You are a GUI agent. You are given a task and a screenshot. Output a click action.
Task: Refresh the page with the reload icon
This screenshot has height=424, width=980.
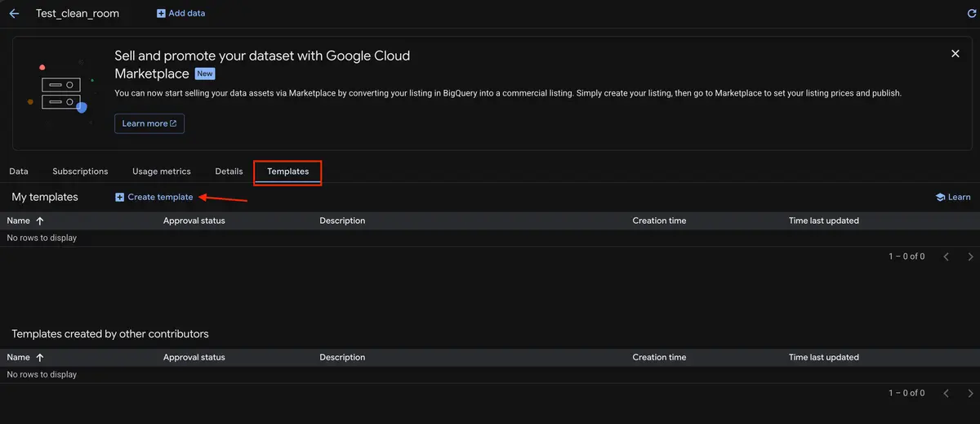[971, 14]
